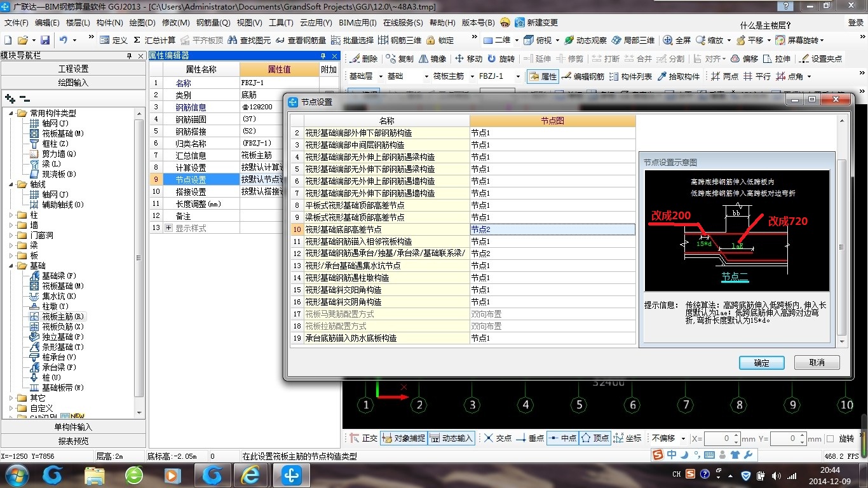
Task: Open 定义 from the toolbar
Action: 114,40
